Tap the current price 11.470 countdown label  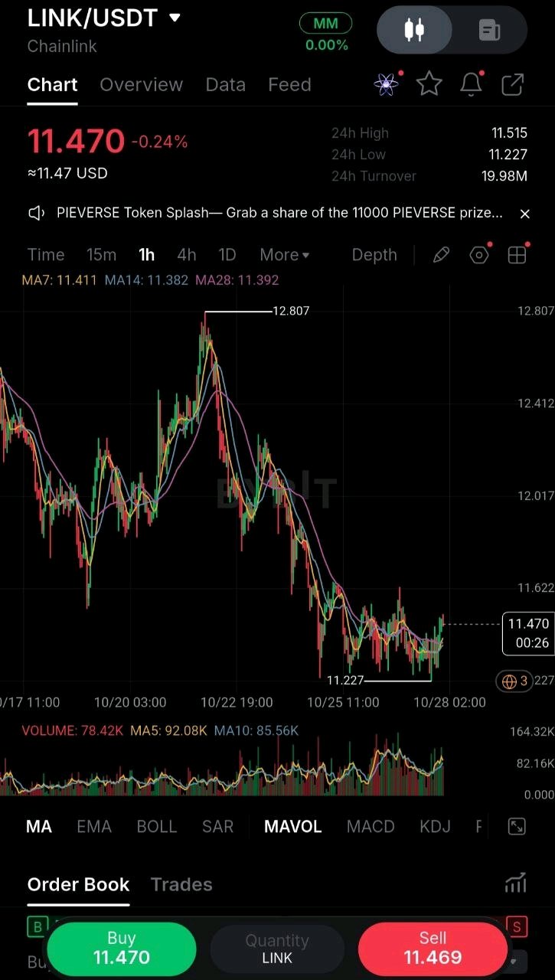527,634
